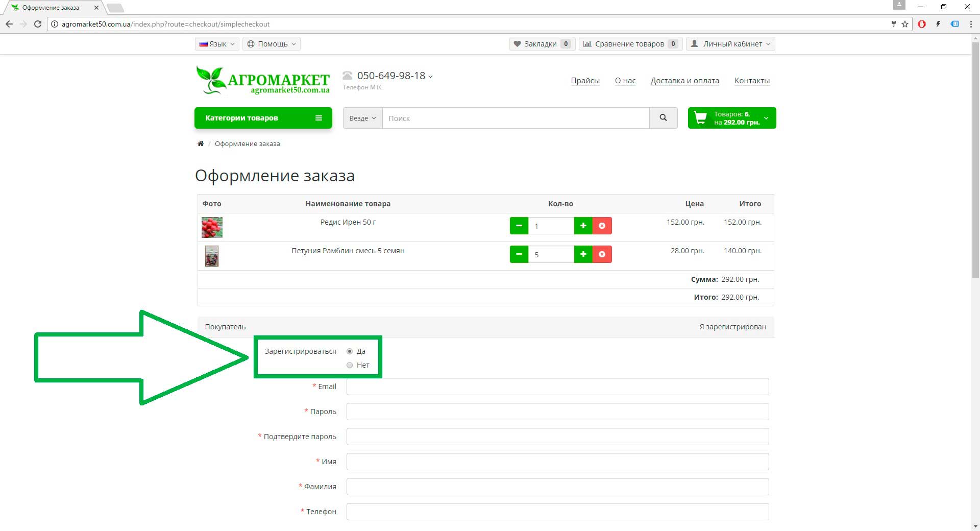Image resolution: width=980 pixels, height=531 pixels.
Task: Bookmark this page with star icon
Action: 905,24
